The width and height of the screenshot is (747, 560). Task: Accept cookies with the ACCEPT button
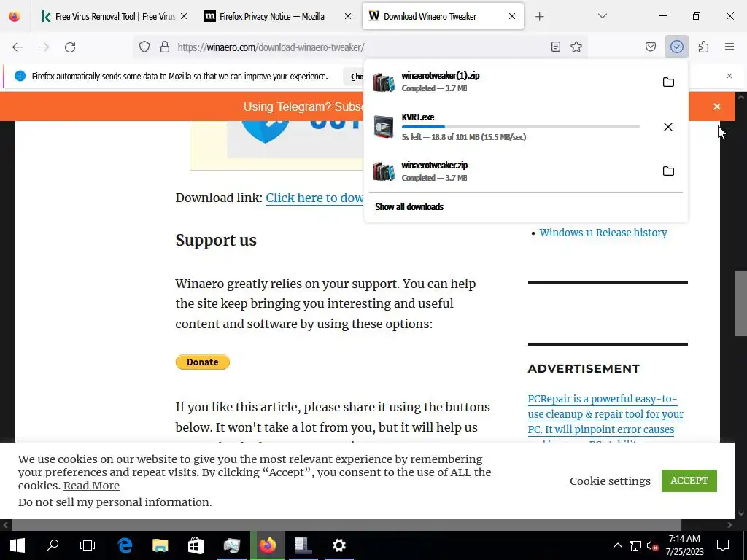pyautogui.click(x=689, y=481)
